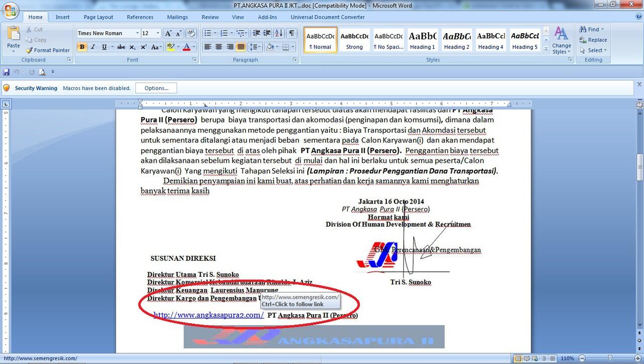Expand the Numbering list dropdown
This screenshot has height=364, width=644.
230,33
